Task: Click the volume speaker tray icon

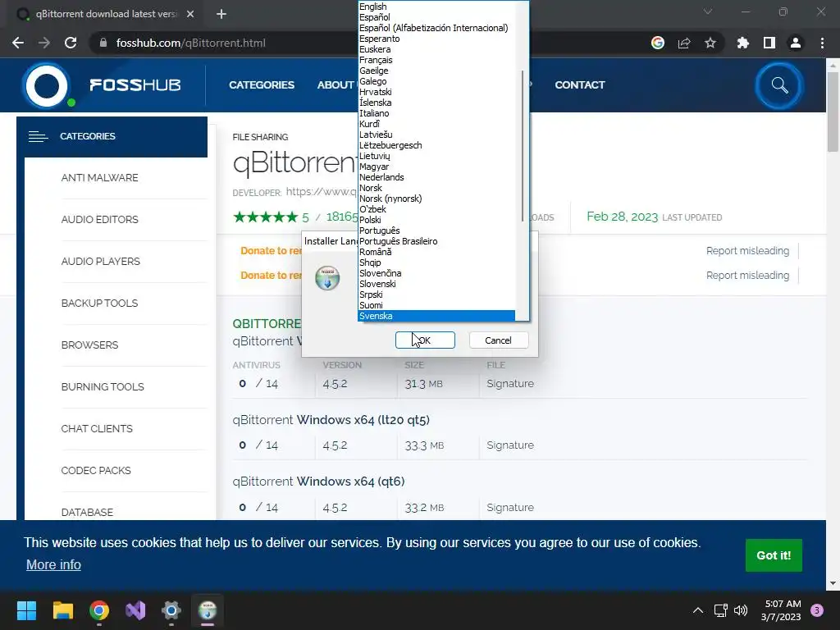Action: click(x=741, y=610)
